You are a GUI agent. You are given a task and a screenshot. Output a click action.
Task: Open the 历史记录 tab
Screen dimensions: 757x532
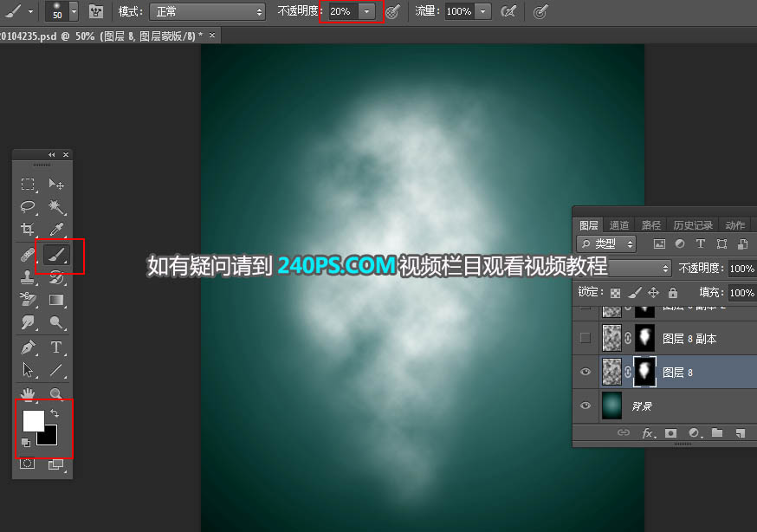click(693, 225)
